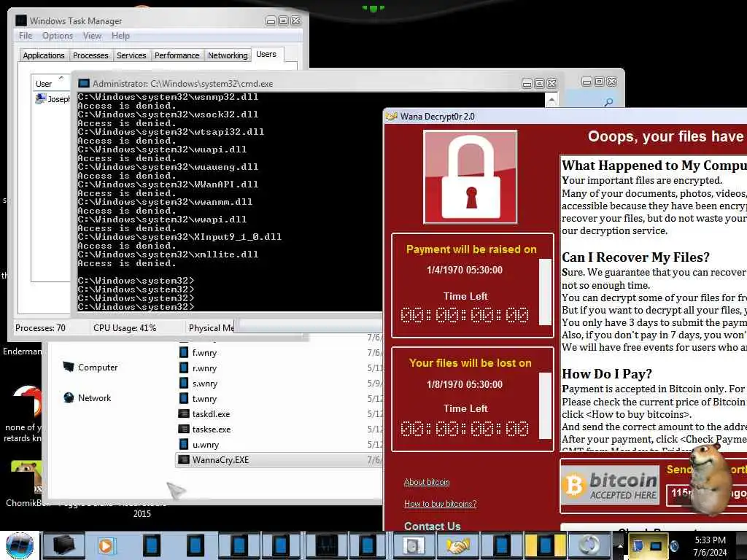The width and height of the screenshot is (747, 560).
Task: Select Network in Explorer navigation pane
Action: click(88, 397)
